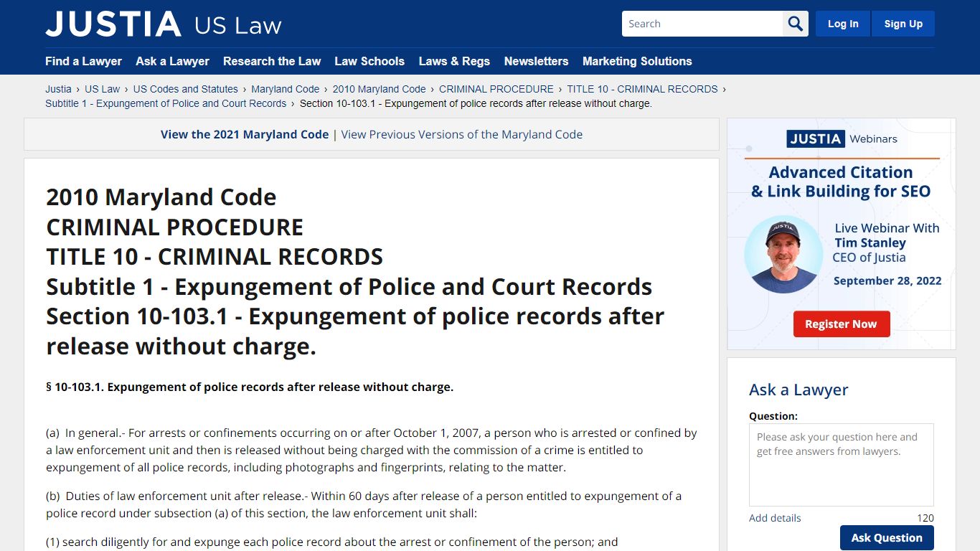980x551 pixels.
Task: Open Marketing Solutions menu
Action: (637, 61)
